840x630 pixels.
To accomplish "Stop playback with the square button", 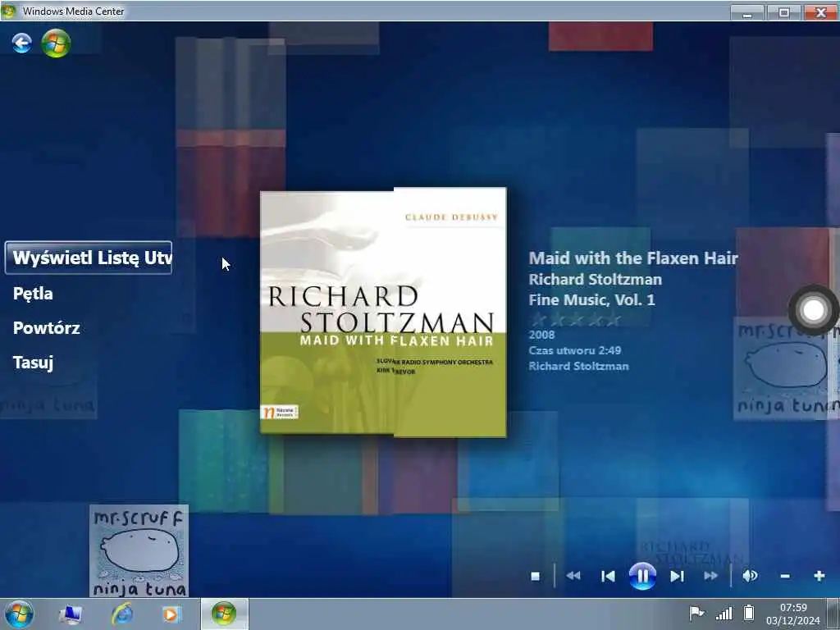I will 535,576.
